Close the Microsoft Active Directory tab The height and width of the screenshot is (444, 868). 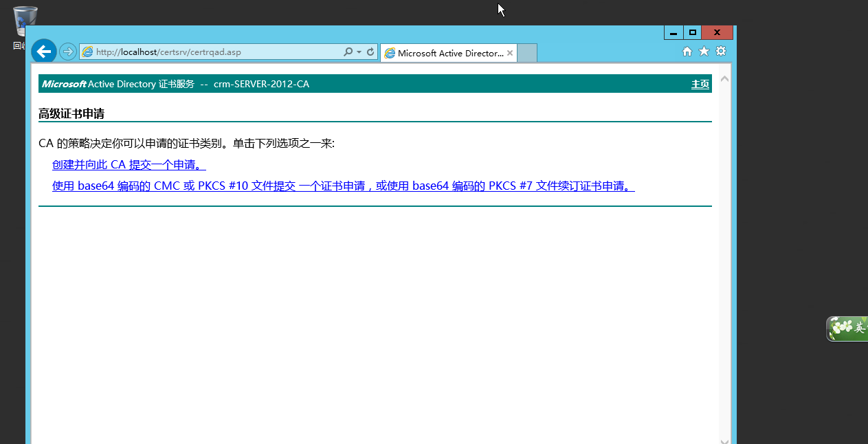click(x=510, y=53)
